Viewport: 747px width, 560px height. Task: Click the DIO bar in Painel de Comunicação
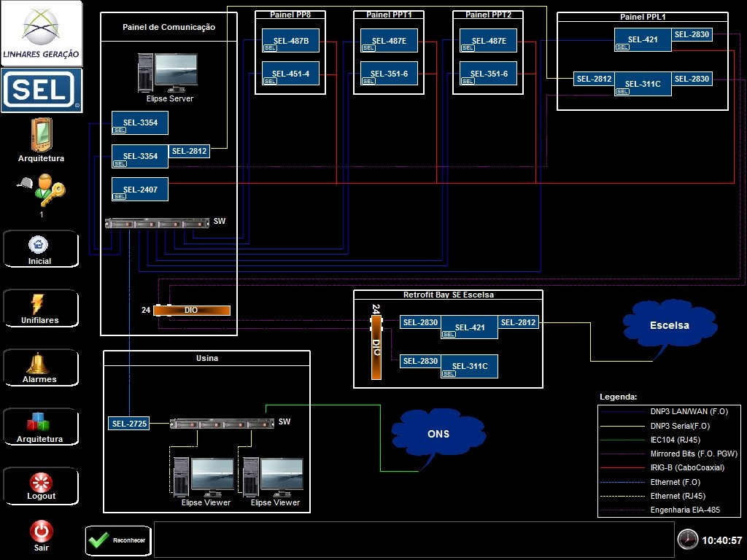192,310
